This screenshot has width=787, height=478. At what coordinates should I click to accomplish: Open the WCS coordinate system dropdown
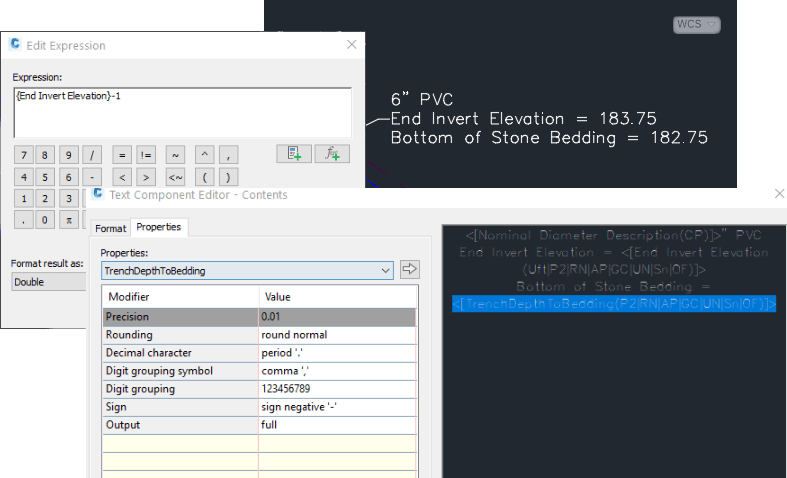[697, 25]
